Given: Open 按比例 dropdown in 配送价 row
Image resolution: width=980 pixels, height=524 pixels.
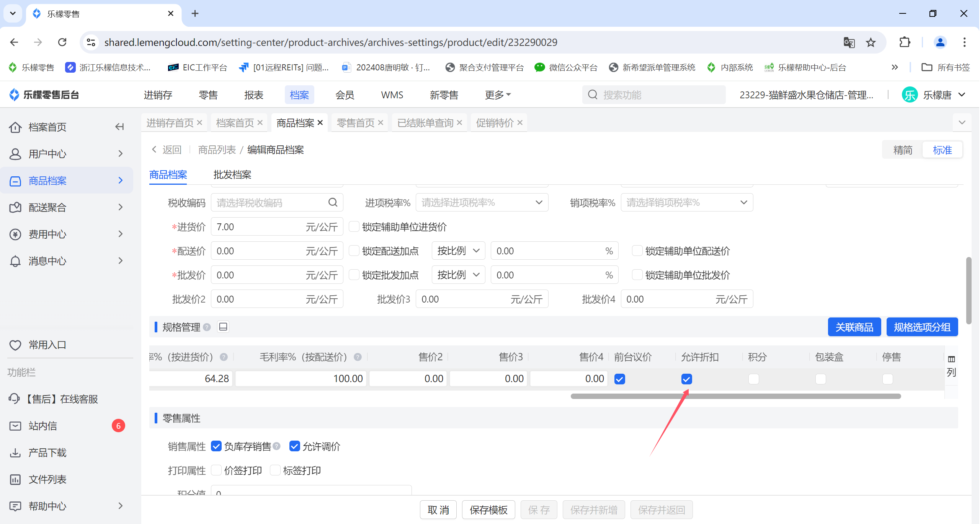Looking at the screenshot, I should pos(459,251).
